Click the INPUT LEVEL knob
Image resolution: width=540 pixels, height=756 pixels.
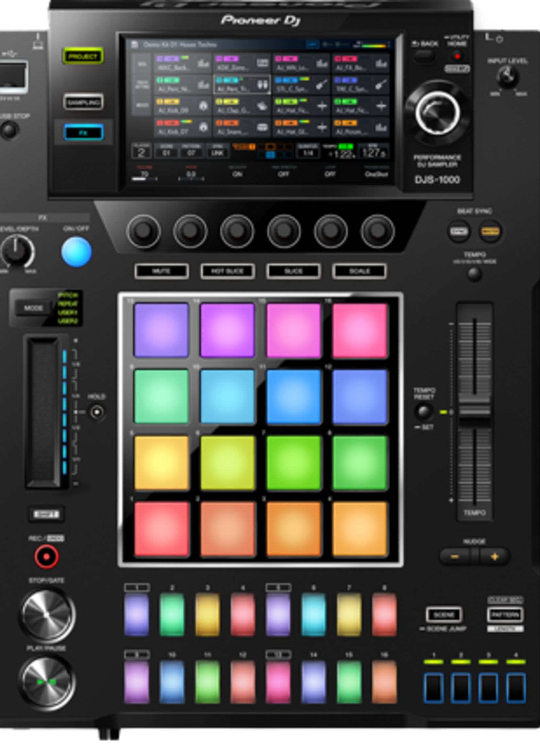507,77
